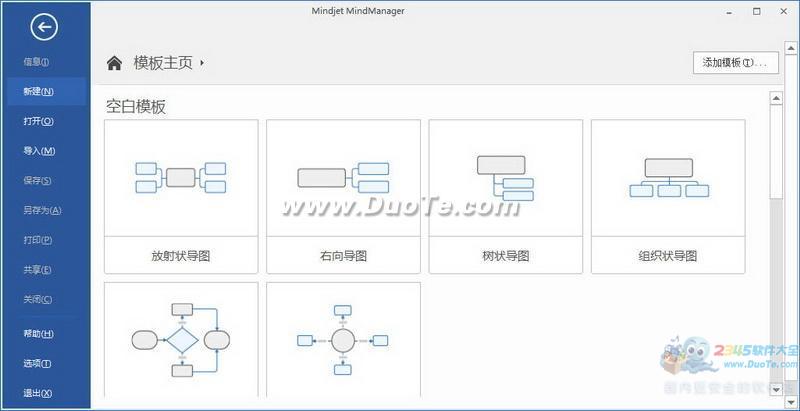
Task: Click the inner template list scrollbar up arrow
Action: (776, 98)
